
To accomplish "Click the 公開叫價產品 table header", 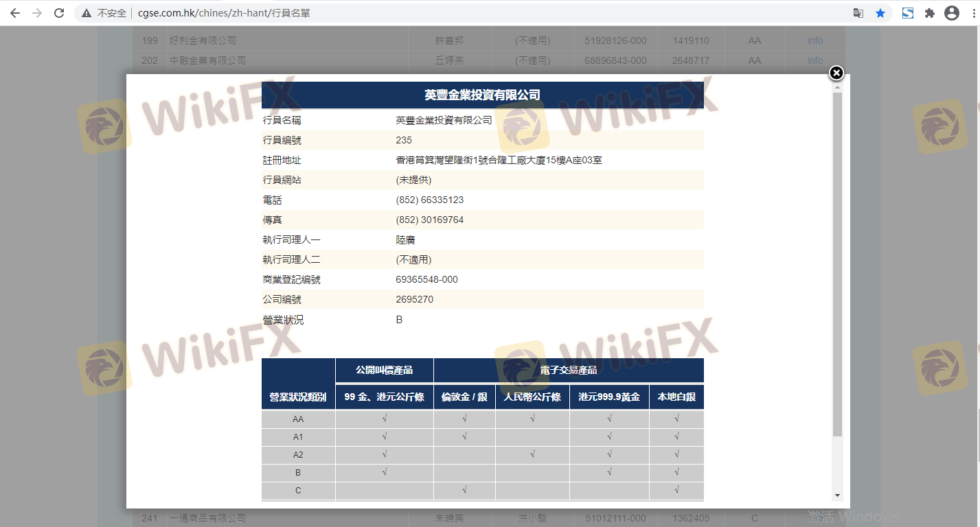I will (384, 370).
